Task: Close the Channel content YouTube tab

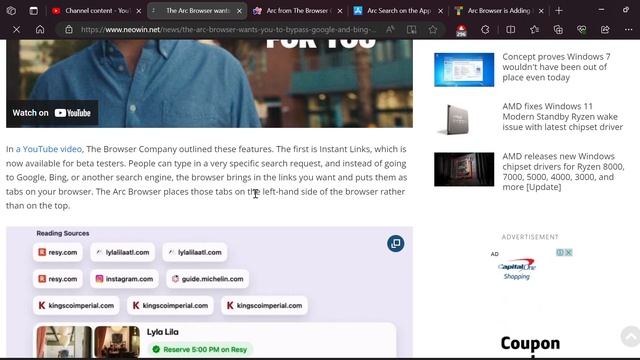Action: click(139, 11)
